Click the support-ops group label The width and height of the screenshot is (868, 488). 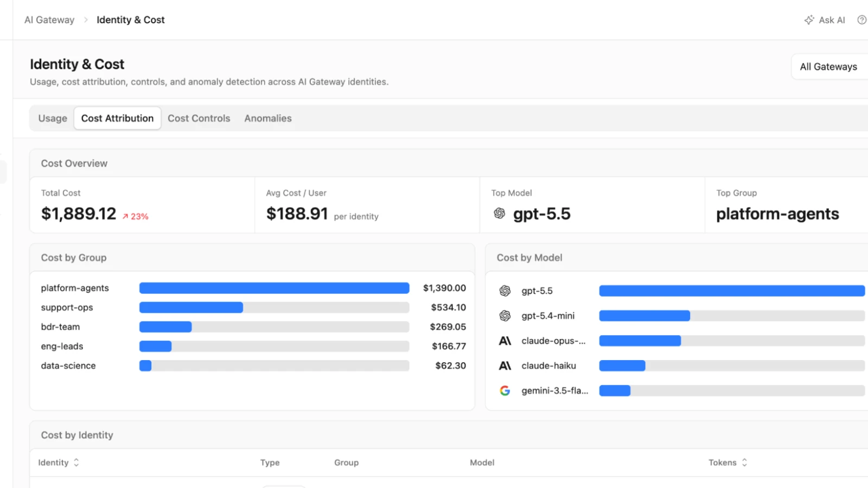point(67,307)
